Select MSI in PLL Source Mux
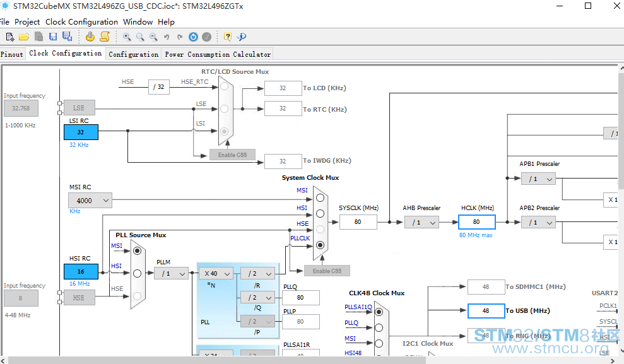Screen dimensions: 624x364 [138, 250]
